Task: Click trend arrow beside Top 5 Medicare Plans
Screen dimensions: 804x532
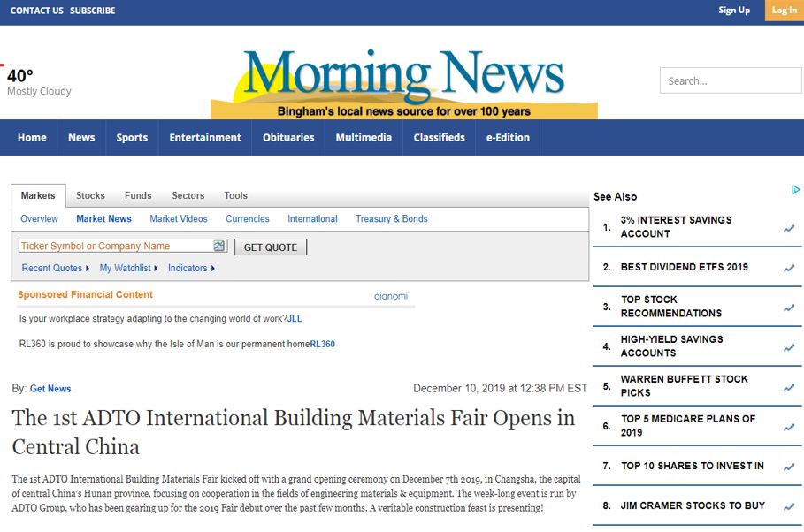Action: point(789,427)
